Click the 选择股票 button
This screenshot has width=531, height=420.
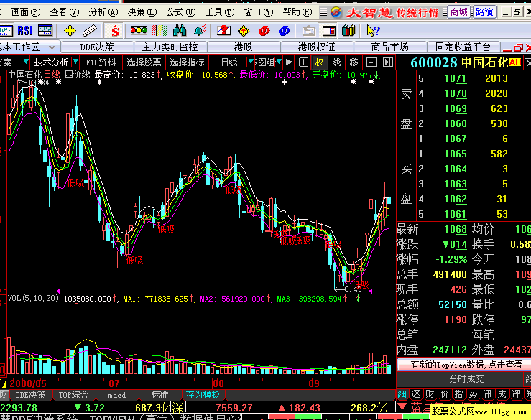click(x=144, y=62)
